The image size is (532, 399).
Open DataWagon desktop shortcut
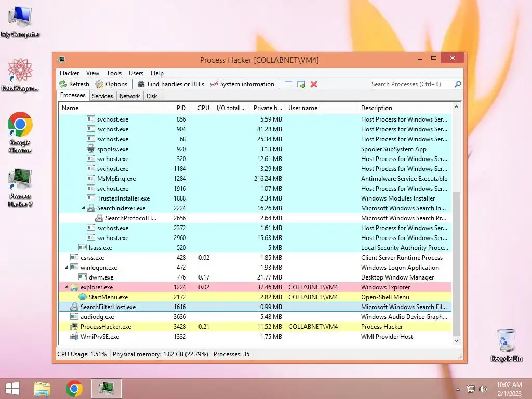(20, 75)
